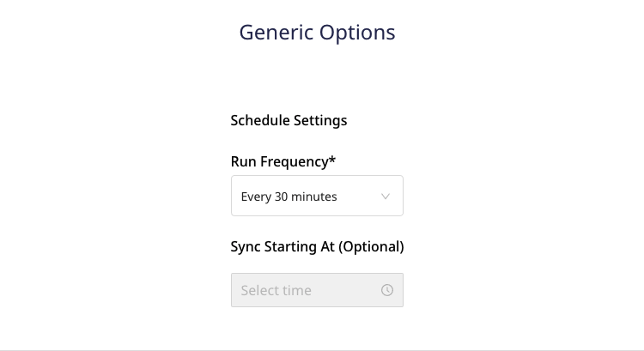Click the clock icon in time field
The height and width of the screenshot is (351, 644).
click(387, 290)
